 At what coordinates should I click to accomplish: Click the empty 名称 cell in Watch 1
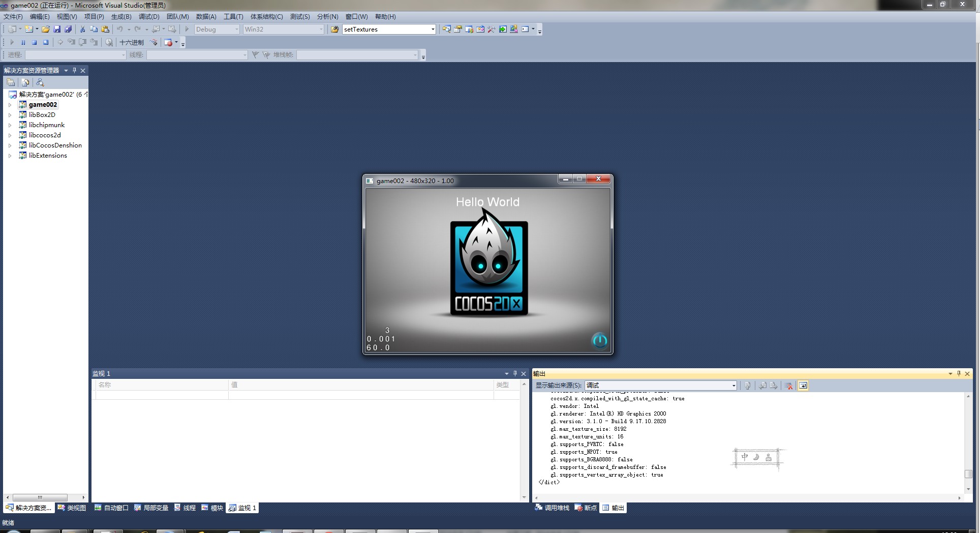pos(162,395)
